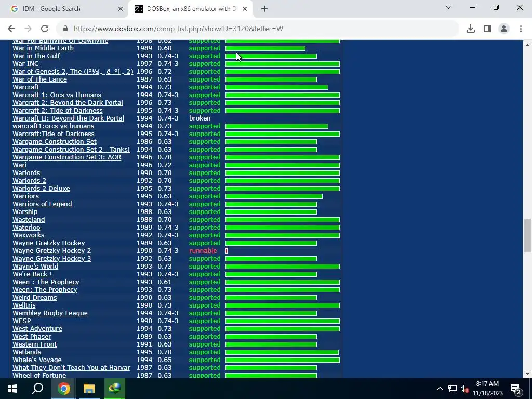Image resolution: width=532 pixels, height=399 pixels.
Task: Open Chrome downloads icon
Action: [470, 29]
